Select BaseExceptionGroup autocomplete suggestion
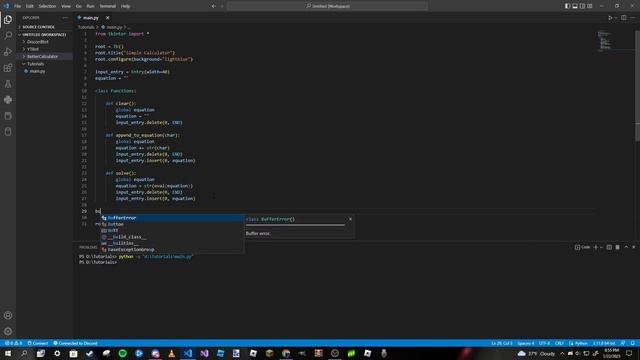640x360 pixels. click(x=172, y=249)
